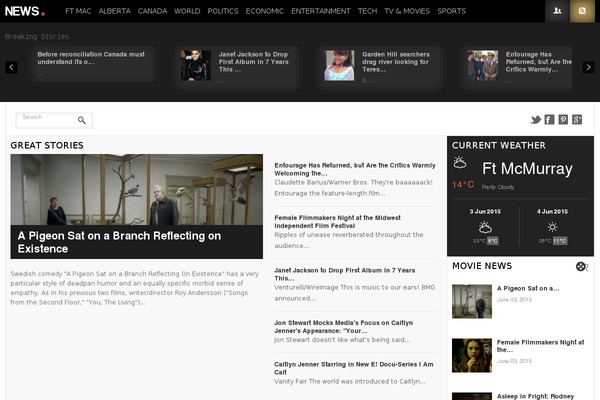Open the FT MAC menu item
Screen dimensions: 600x400
pos(78,11)
